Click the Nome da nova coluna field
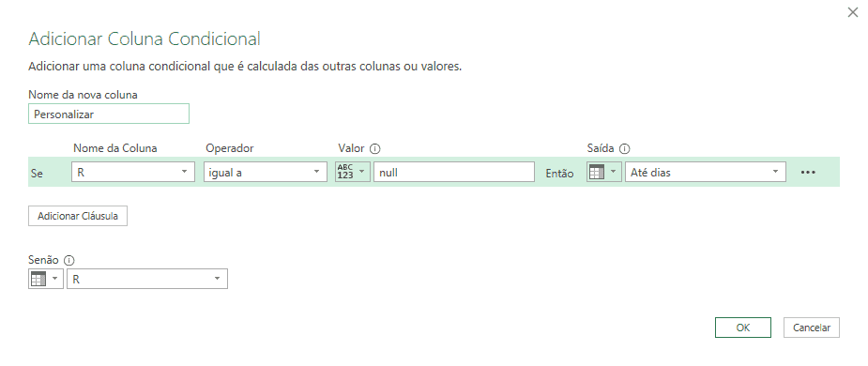The width and height of the screenshot is (868, 366). click(109, 114)
